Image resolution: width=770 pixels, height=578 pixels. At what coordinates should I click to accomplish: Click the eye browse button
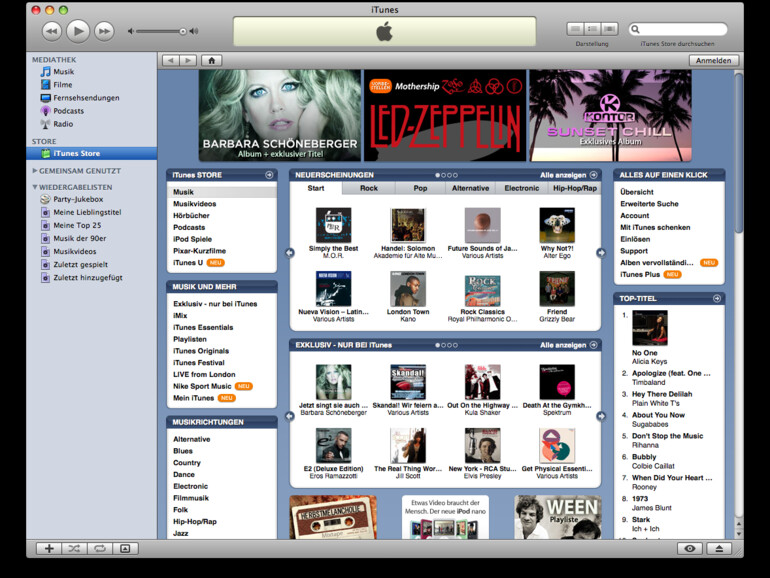tap(689, 549)
